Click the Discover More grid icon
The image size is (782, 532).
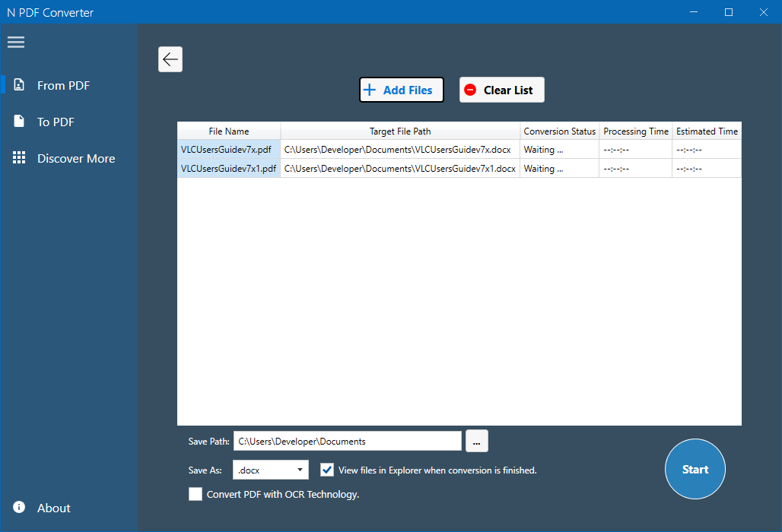19,158
